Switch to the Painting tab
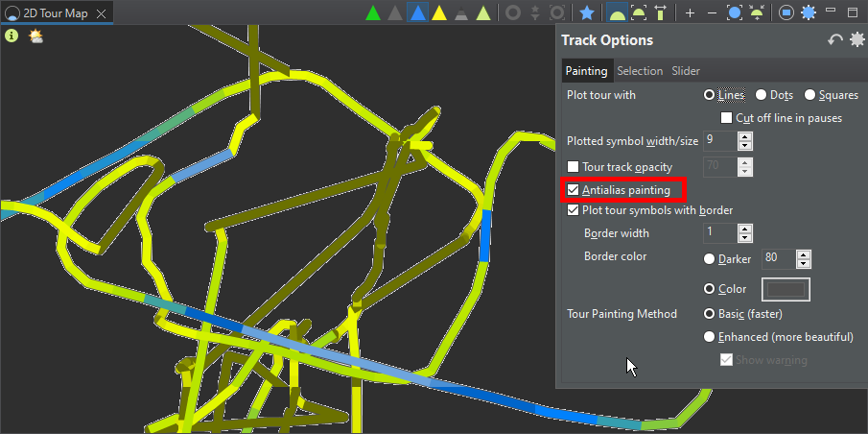The height and width of the screenshot is (434, 868). 586,71
